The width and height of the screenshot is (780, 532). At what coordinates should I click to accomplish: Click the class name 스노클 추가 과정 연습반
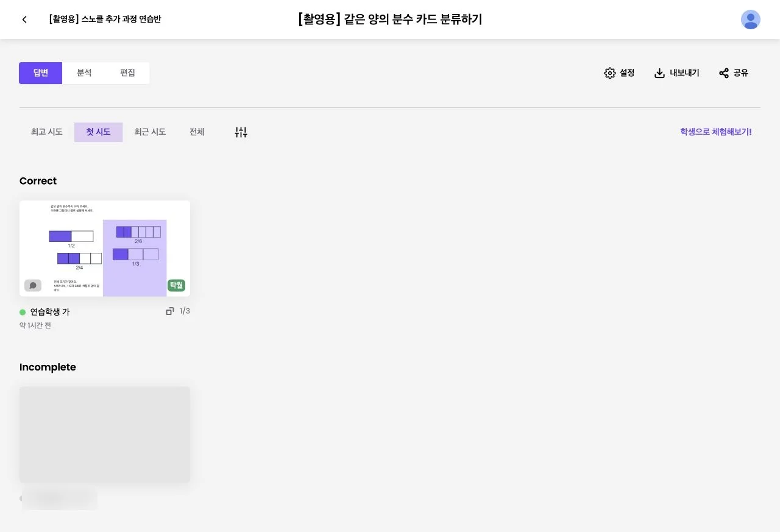(105, 20)
